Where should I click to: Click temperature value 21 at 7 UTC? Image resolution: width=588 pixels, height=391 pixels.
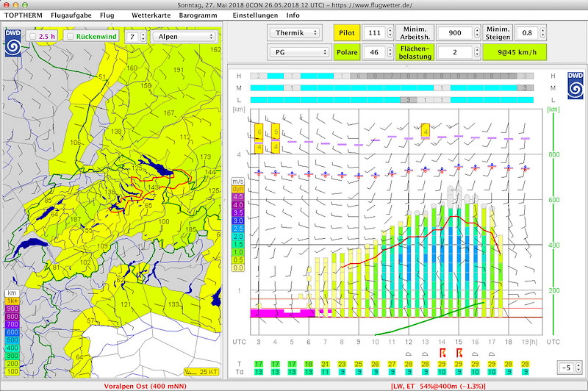tap(325, 364)
